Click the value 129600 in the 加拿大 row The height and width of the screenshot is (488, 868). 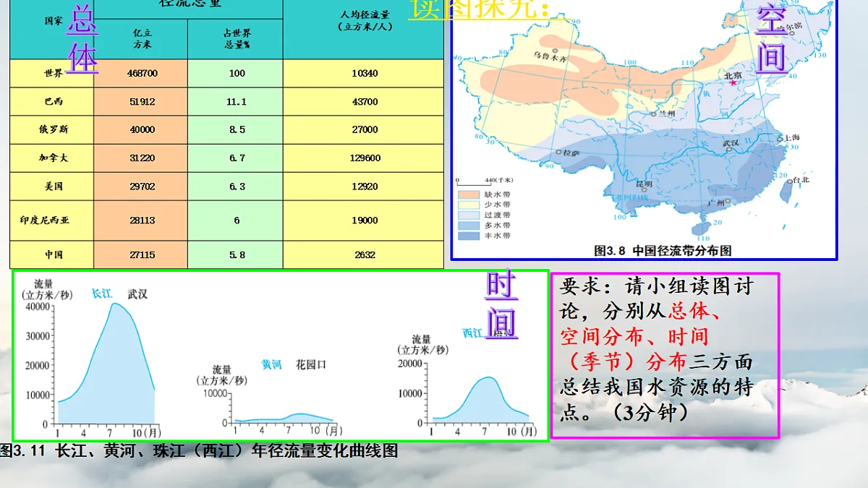pos(365,158)
